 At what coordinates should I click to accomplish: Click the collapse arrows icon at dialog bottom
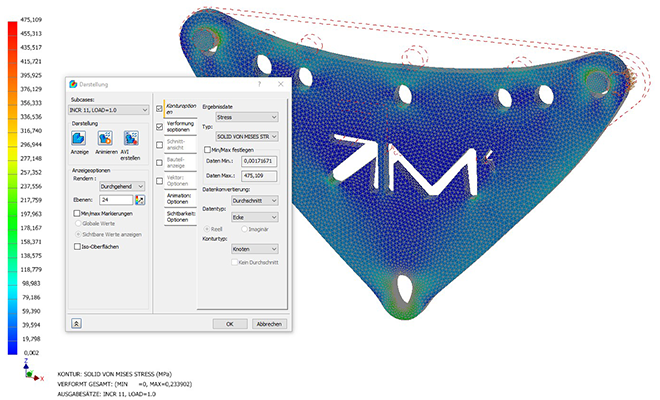[x=76, y=323]
